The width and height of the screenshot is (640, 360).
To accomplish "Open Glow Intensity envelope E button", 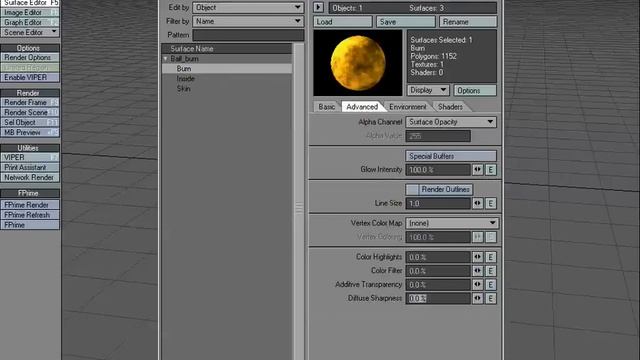I will 491,169.
